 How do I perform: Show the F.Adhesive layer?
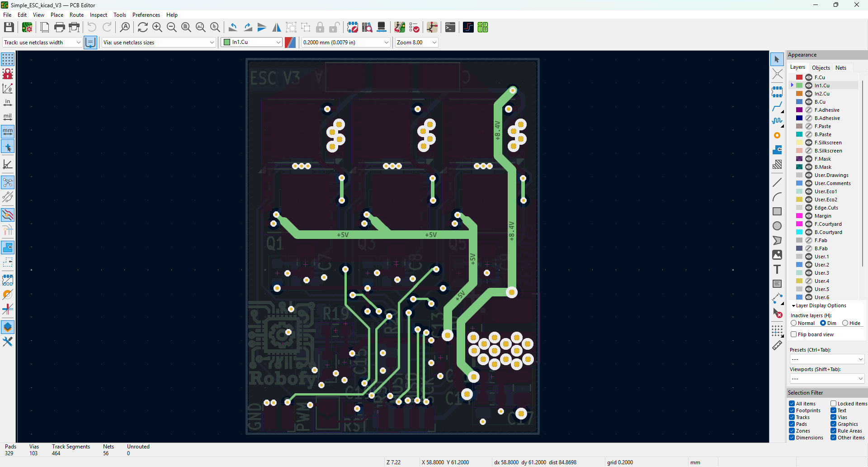click(x=809, y=110)
